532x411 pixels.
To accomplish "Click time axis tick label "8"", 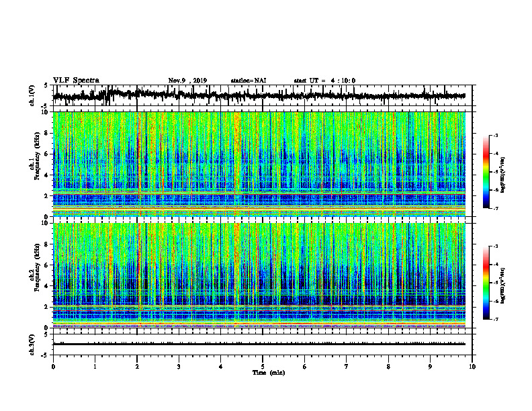I will (x=388, y=367).
